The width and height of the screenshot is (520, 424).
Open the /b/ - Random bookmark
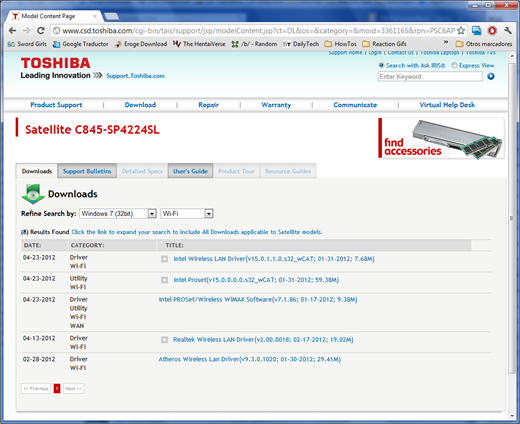254,44
